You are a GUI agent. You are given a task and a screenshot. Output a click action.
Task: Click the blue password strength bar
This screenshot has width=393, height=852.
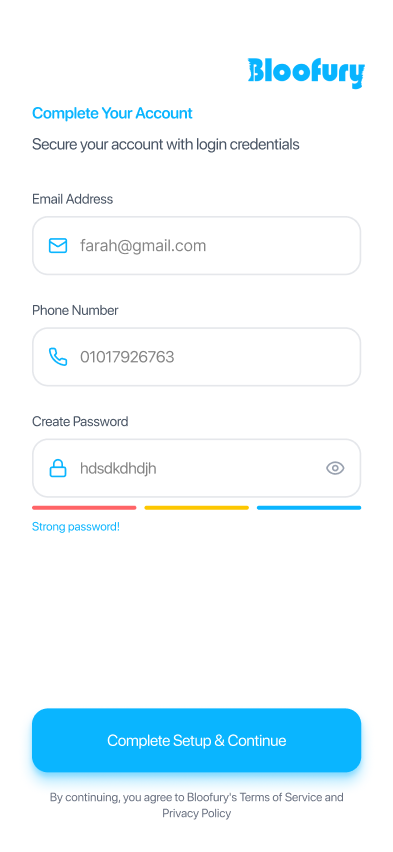coord(309,508)
